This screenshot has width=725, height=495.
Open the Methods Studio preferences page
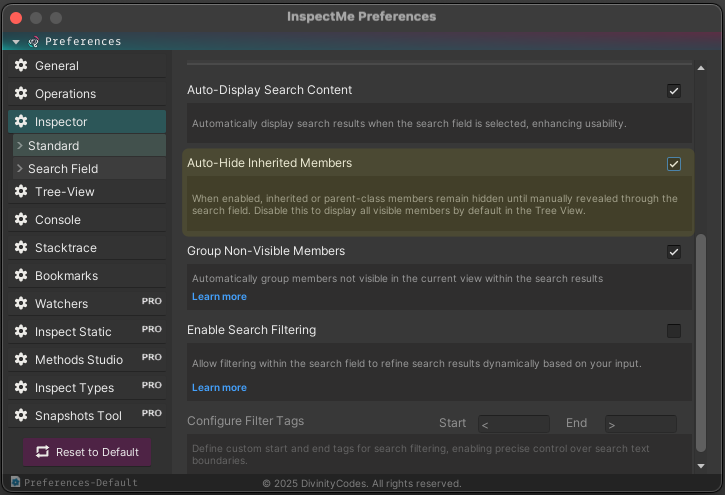[x=78, y=360]
